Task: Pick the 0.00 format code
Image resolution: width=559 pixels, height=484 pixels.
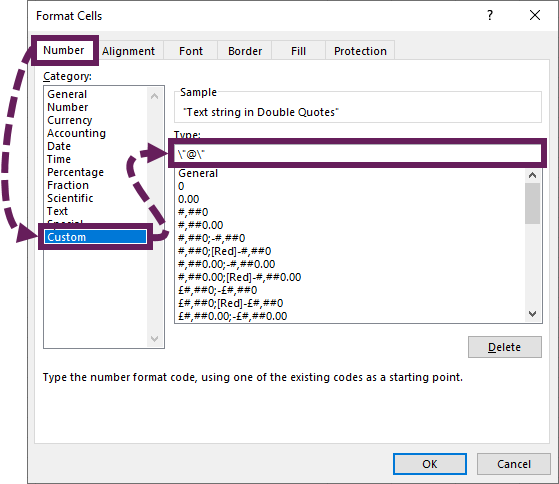Action: pos(189,199)
